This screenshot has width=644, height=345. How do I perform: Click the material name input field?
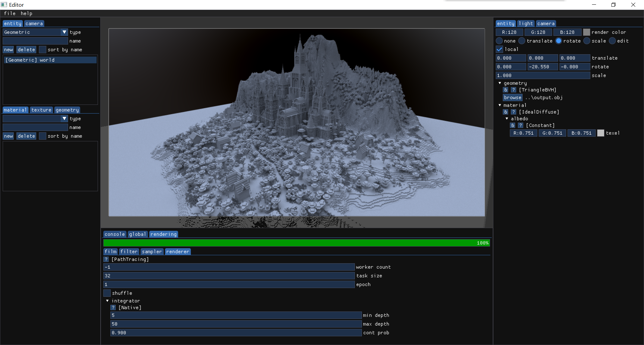[35, 127]
